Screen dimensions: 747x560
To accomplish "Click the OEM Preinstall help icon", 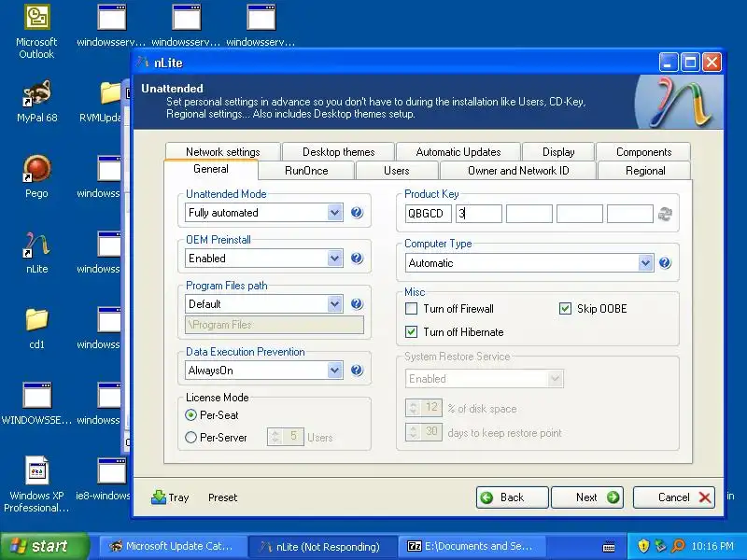I will coord(357,259).
